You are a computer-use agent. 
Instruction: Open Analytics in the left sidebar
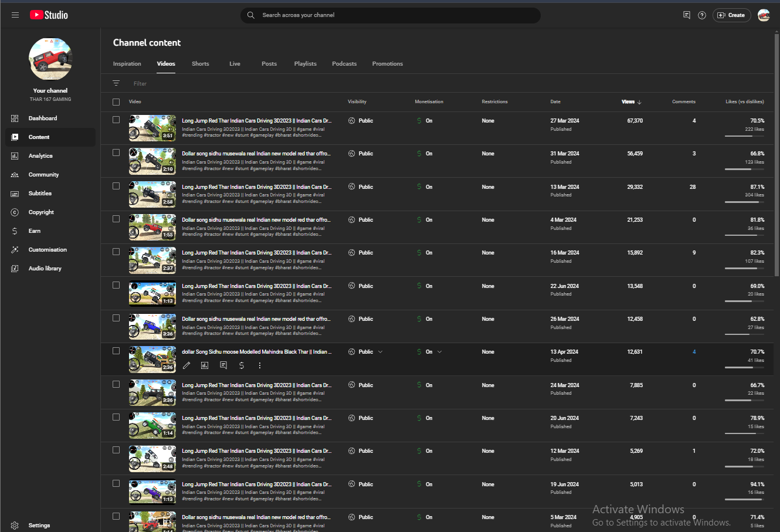pos(40,156)
